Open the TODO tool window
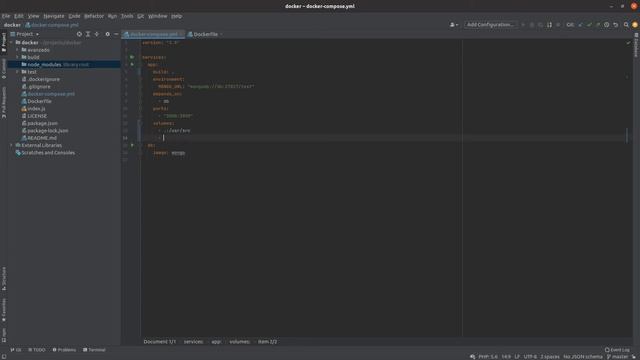The width and height of the screenshot is (640, 360). 37,350
